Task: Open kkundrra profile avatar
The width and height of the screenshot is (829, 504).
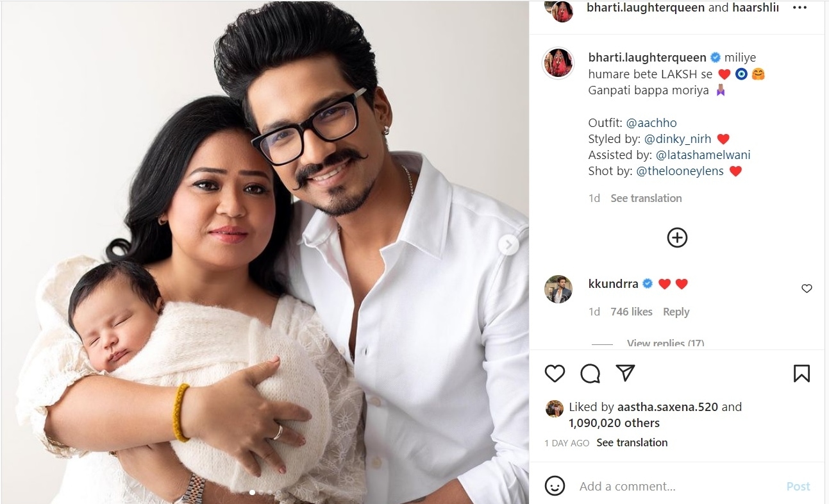Action: pos(558,289)
